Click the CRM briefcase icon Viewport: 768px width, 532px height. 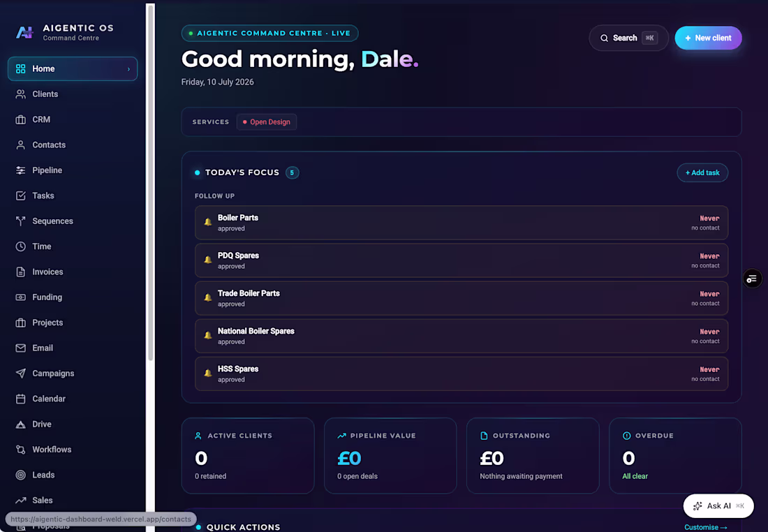[20, 119]
